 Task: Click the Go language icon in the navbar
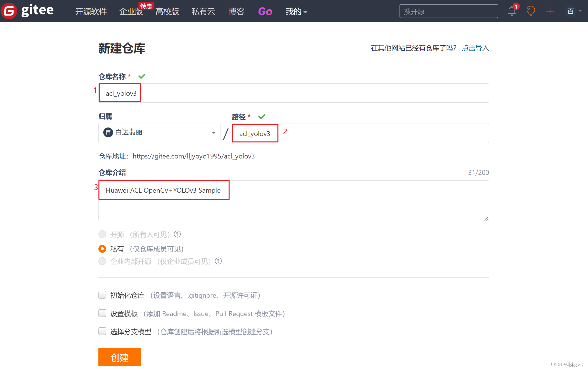(265, 11)
